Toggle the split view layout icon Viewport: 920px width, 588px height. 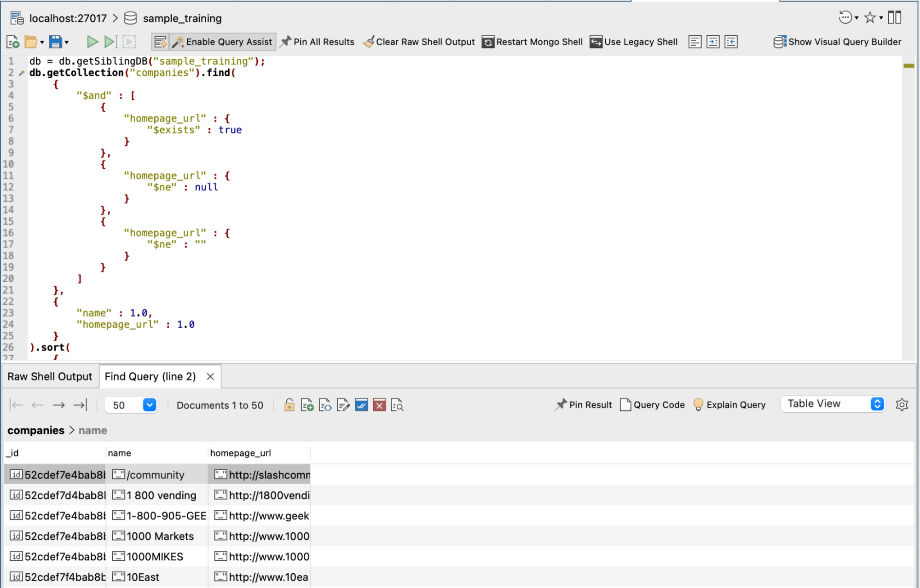pos(894,18)
